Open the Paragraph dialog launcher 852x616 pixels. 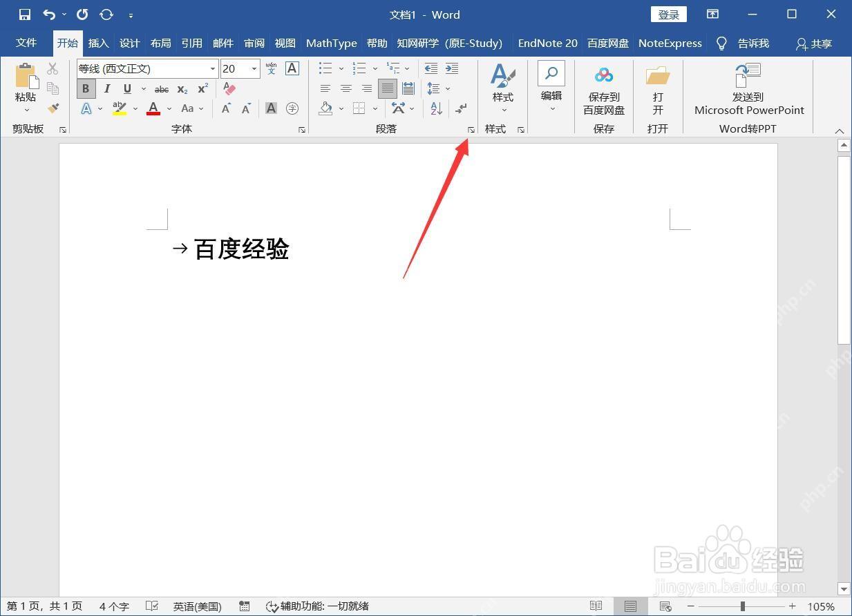471,130
